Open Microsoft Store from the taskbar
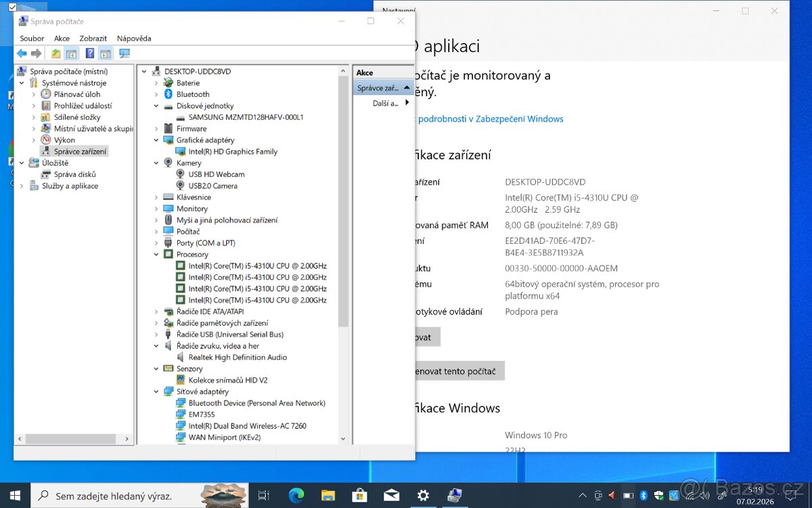812x508 pixels. pos(359,495)
